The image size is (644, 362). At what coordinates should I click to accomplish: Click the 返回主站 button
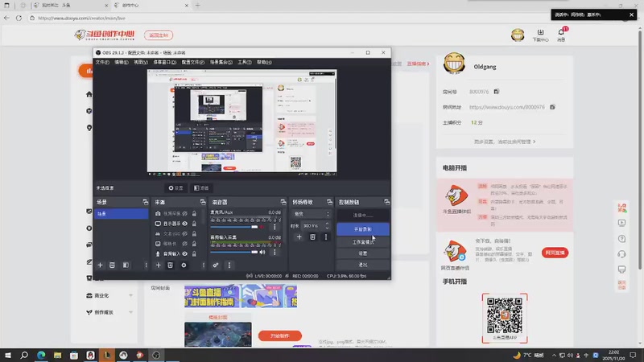[159, 35]
